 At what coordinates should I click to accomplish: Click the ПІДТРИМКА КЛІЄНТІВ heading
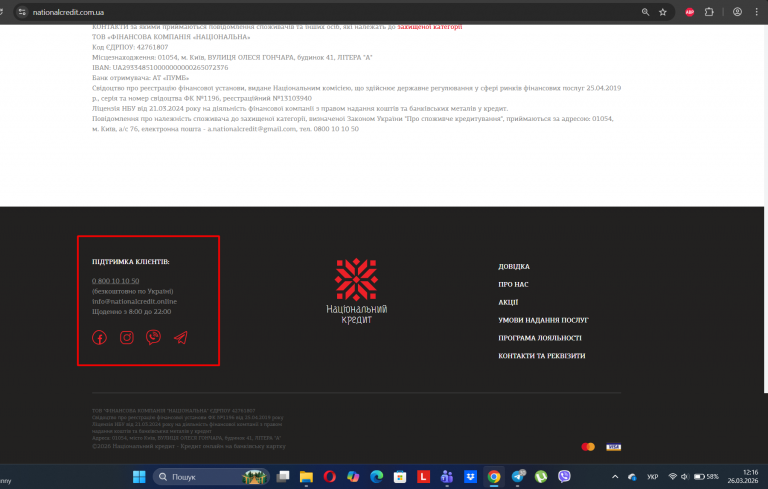(x=131, y=262)
